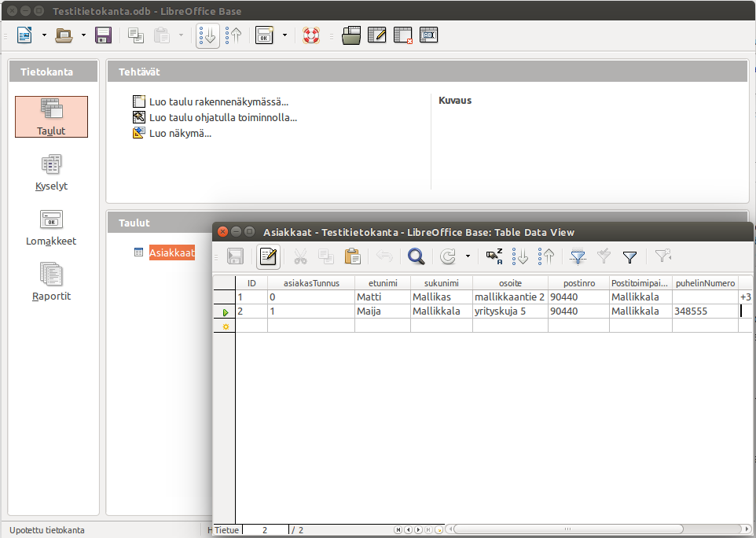Click the AutoFilter funnel icon

(578, 256)
